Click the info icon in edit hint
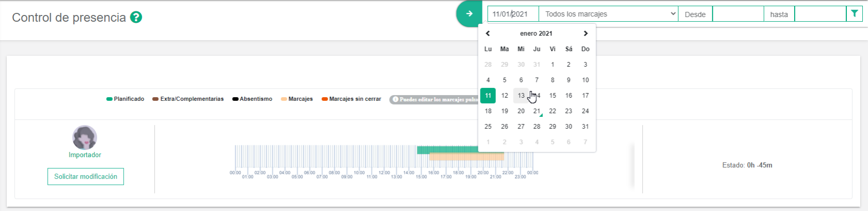Image resolution: width=868 pixels, height=211 pixels. click(x=395, y=99)
